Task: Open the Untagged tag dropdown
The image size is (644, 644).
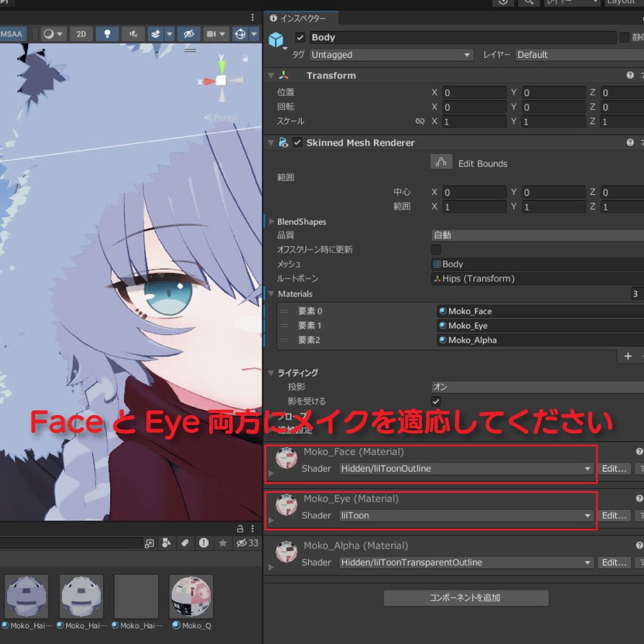Action: (391, 55)
